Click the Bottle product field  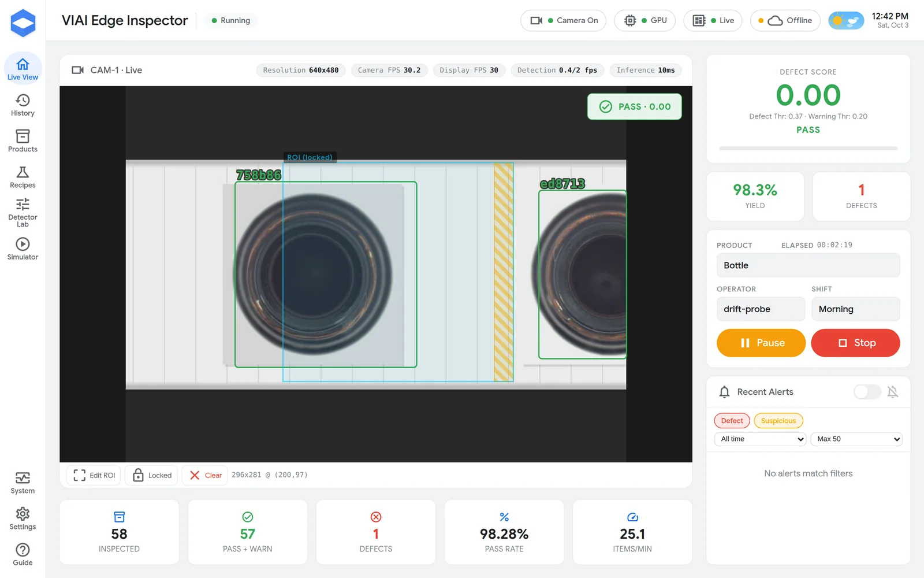(808, 265)
